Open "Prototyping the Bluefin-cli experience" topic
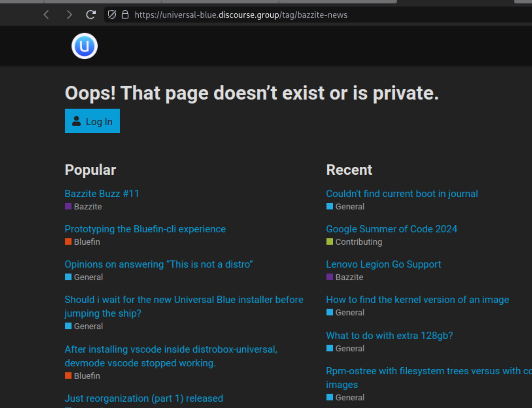 (145, 229)
